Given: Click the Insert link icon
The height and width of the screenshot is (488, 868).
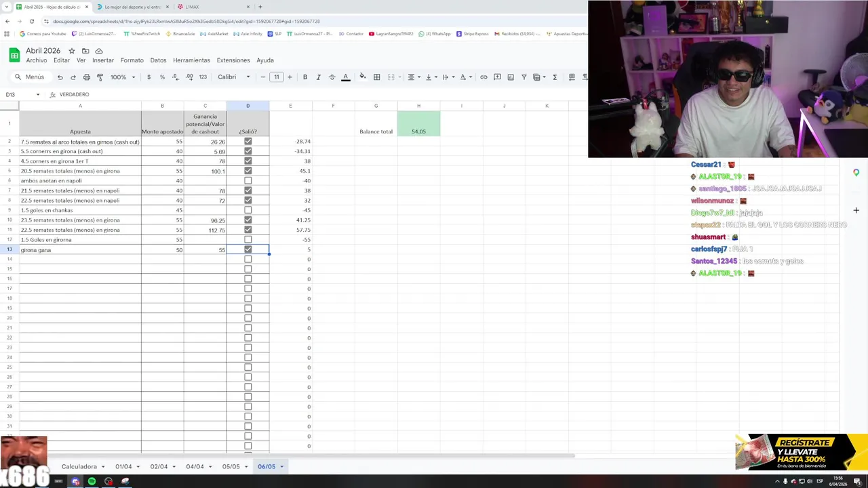Looking at the screenshot, I should [484, 77].
